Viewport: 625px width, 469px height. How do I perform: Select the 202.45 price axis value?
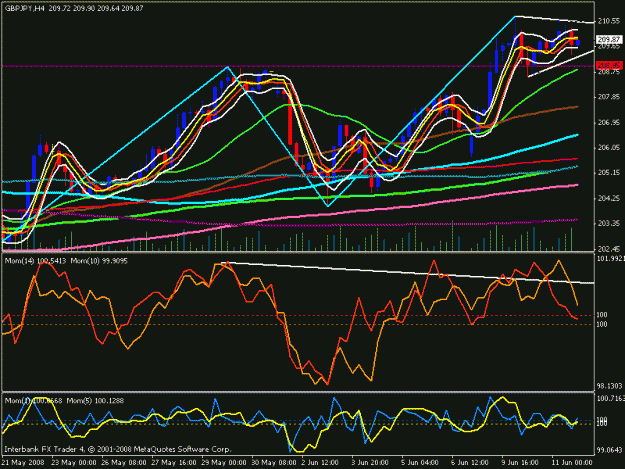(609, 249)
